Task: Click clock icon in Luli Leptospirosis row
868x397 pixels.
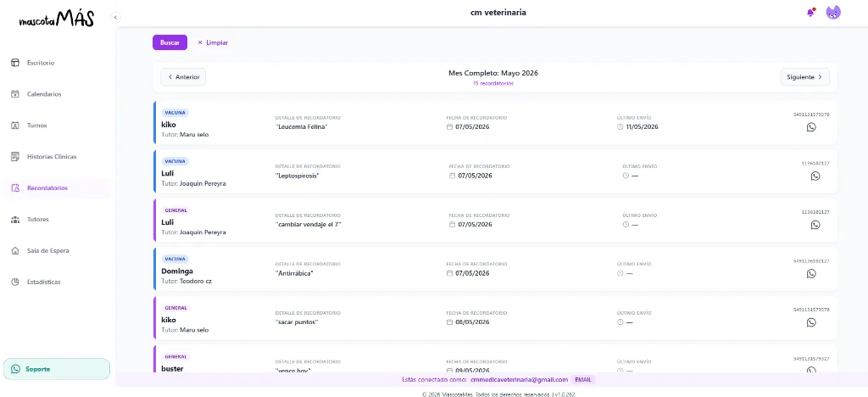Action: [626, 176]
